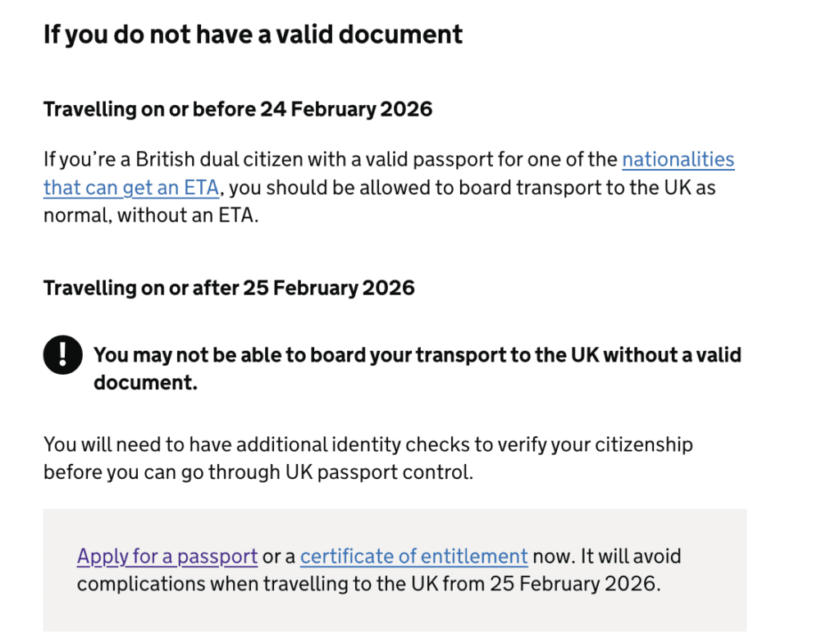Click the "that can get an ETA" link text

tap(131, 188)
